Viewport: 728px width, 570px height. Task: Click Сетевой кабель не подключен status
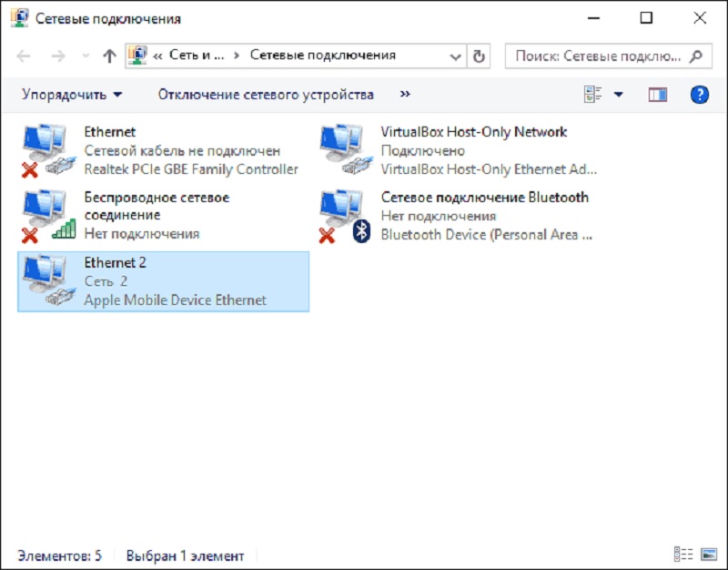click(x=182, y=150)
